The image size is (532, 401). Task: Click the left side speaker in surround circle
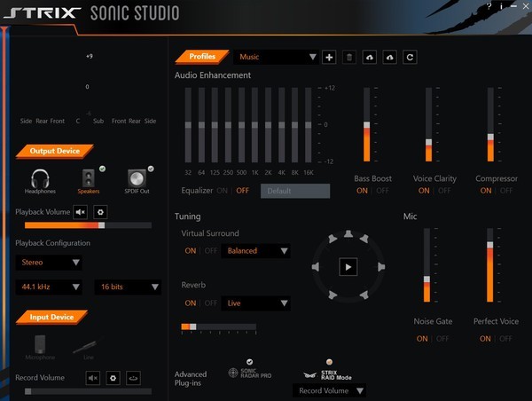coord(316,267)
